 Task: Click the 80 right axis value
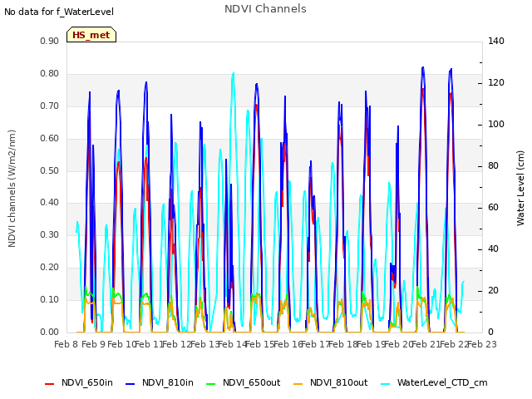[x=493, y=166]
